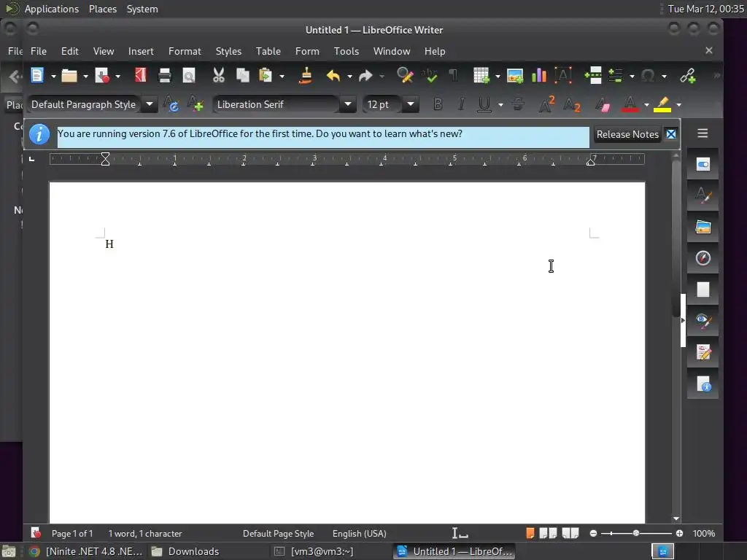This screenshot has height=560, width=747.
Task: Toggle Superscript formatting
Action: [546, 104]
